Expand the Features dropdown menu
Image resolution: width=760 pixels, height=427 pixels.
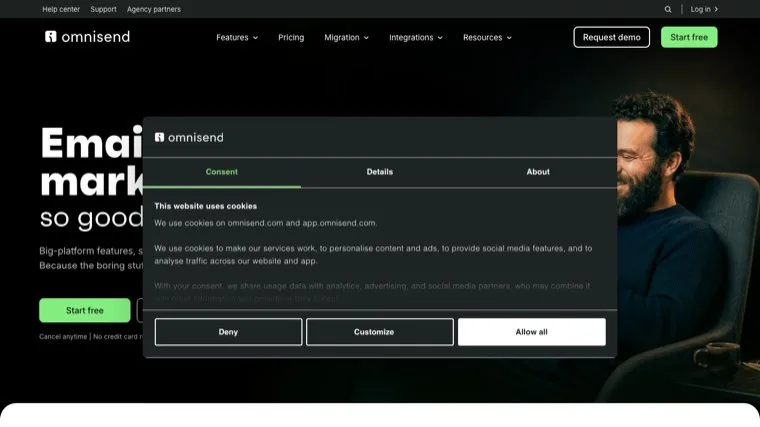pos(237,37)
